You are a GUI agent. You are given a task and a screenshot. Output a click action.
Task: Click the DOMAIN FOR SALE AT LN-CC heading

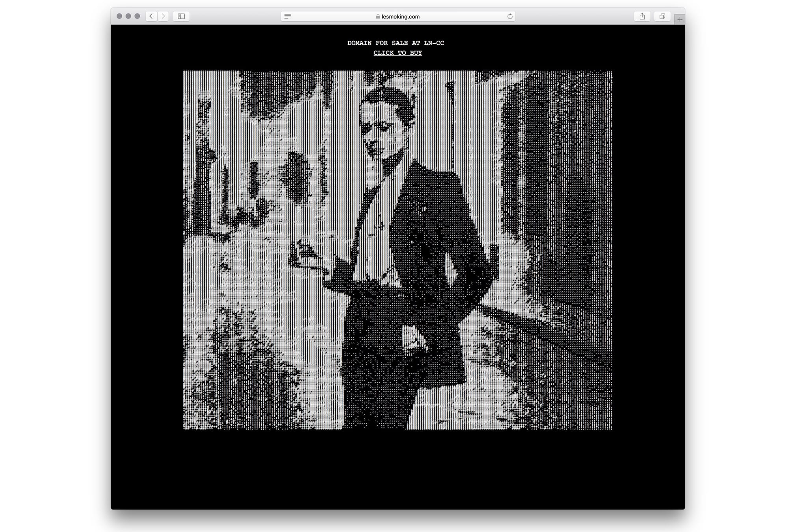(x=396, y=43)
